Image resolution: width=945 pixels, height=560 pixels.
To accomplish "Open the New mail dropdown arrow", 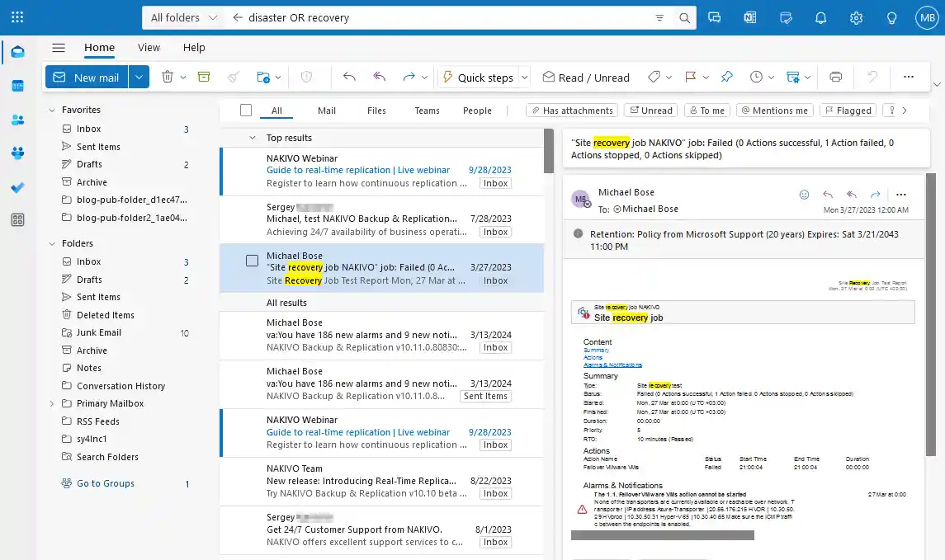I will click(139, 77).
